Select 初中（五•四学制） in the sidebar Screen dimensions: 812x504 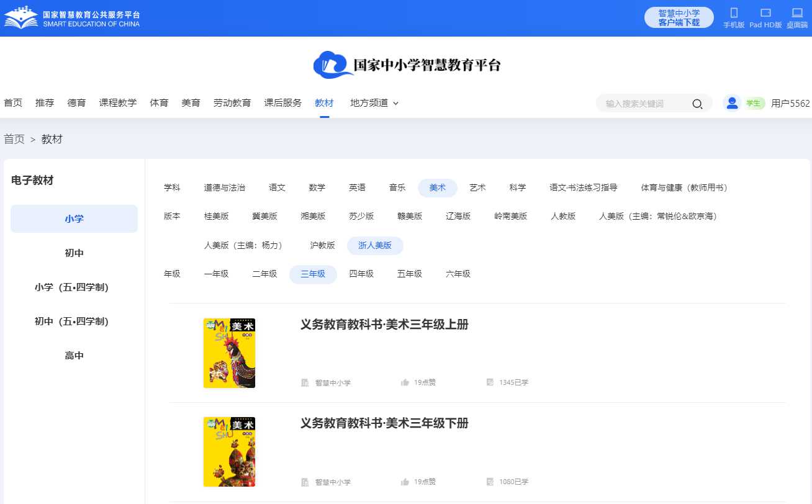point(74,321)
